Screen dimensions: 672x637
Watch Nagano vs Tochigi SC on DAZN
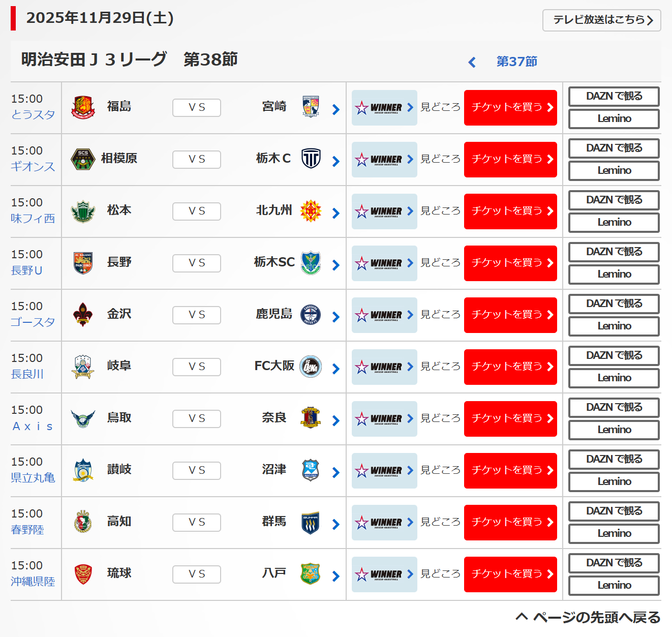pyautogui.click(x=614, y=252)
